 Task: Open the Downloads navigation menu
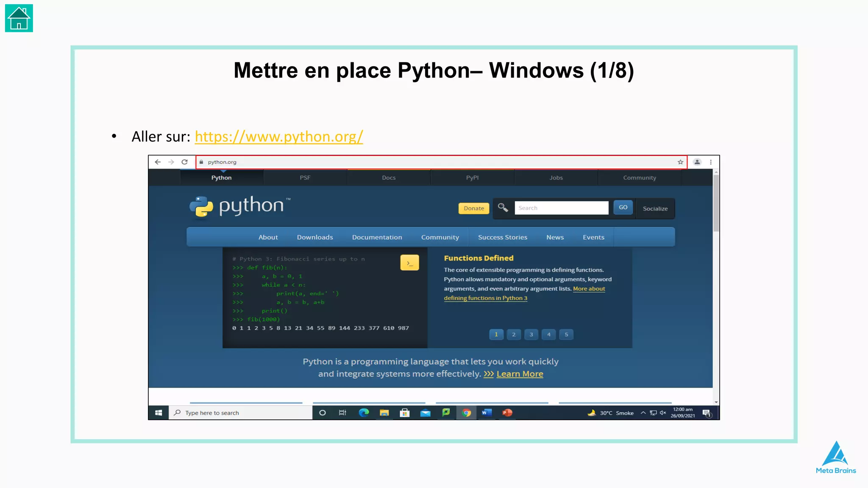pyautogui.click(x=315, y=237)
